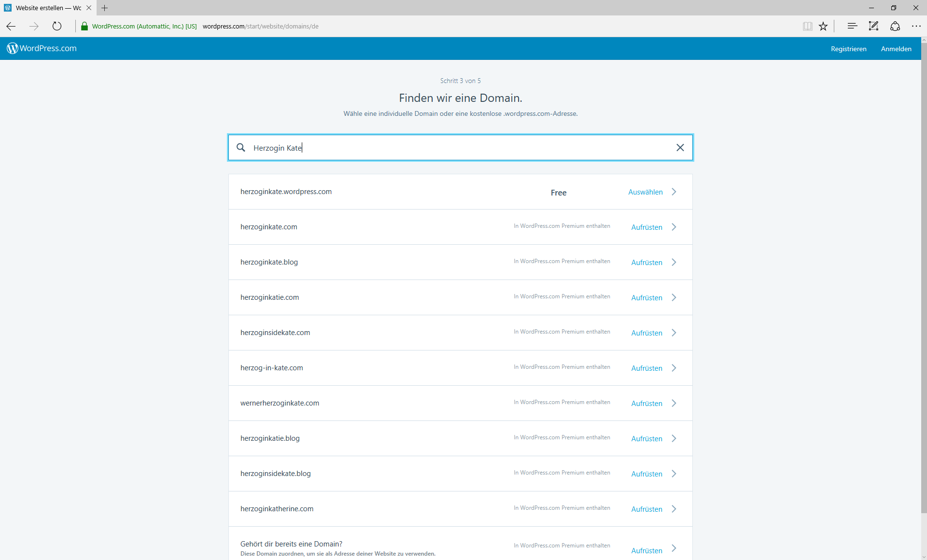Image resolution: width=927 pixels, height=560 pixels.
Task: Click chevron on herzoginkatherine.com row
Action: click(x=674, y=509)
